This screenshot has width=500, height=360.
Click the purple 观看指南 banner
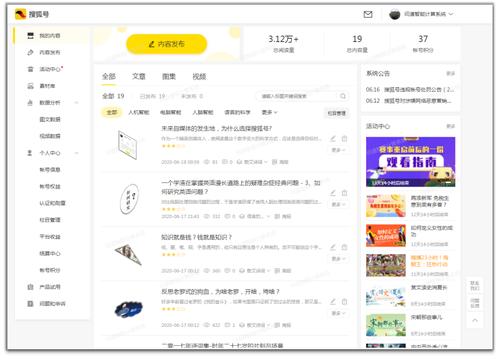click(410, 162)
